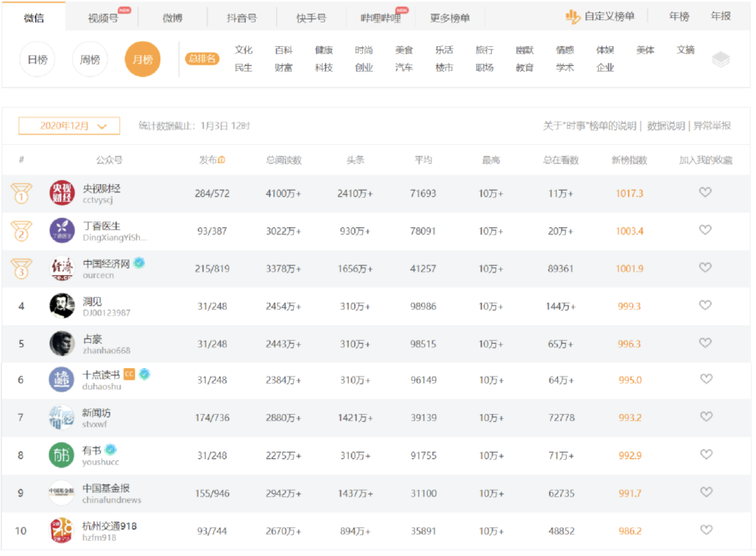The image size is (756, 556).
Task: Click the third-place medal icon
Action: (x=21, y=268)
